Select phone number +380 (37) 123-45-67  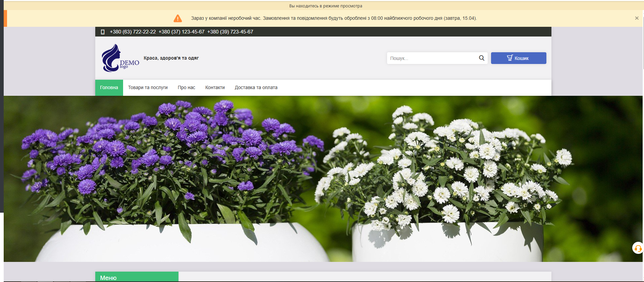coord(181,32)
